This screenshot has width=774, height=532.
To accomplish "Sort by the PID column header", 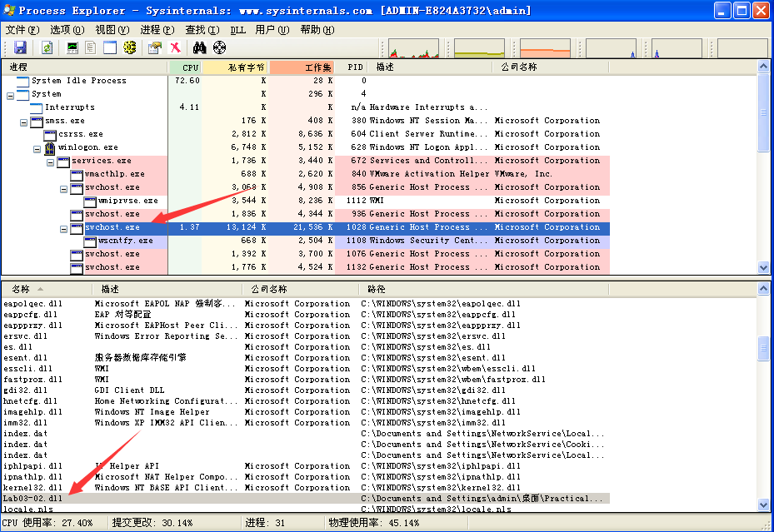I will pos(353,67).
